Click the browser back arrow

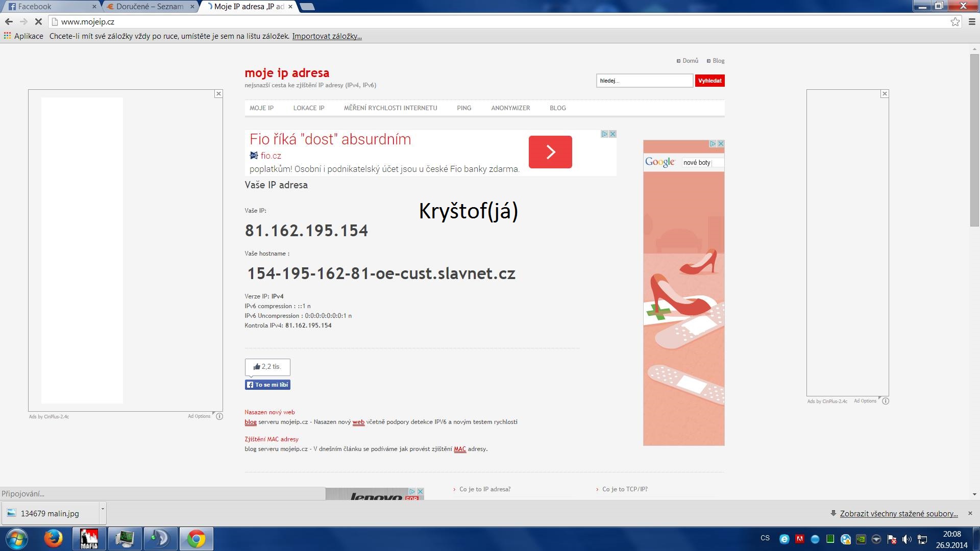pyautogui.click(x=9, y=21)
